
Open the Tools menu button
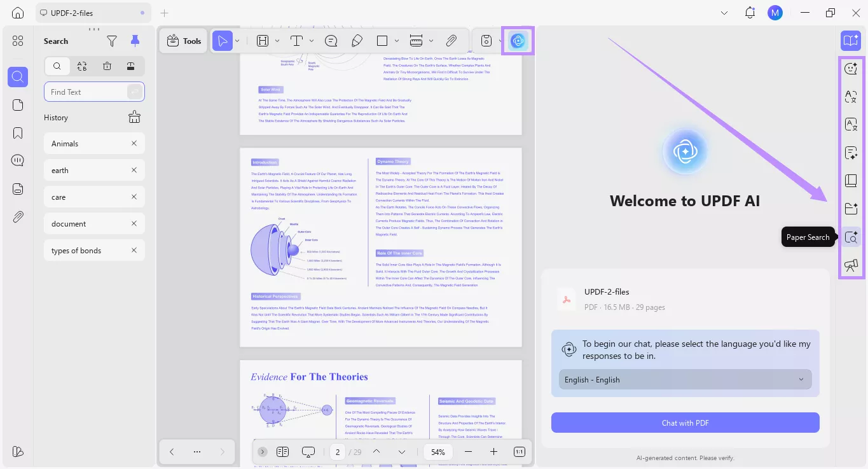(184, 41)
